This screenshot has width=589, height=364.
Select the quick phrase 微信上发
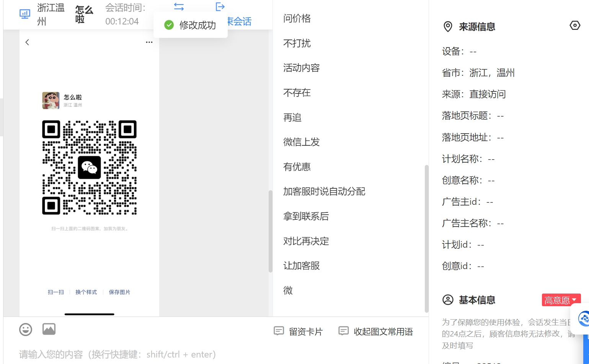pos(302,142)
